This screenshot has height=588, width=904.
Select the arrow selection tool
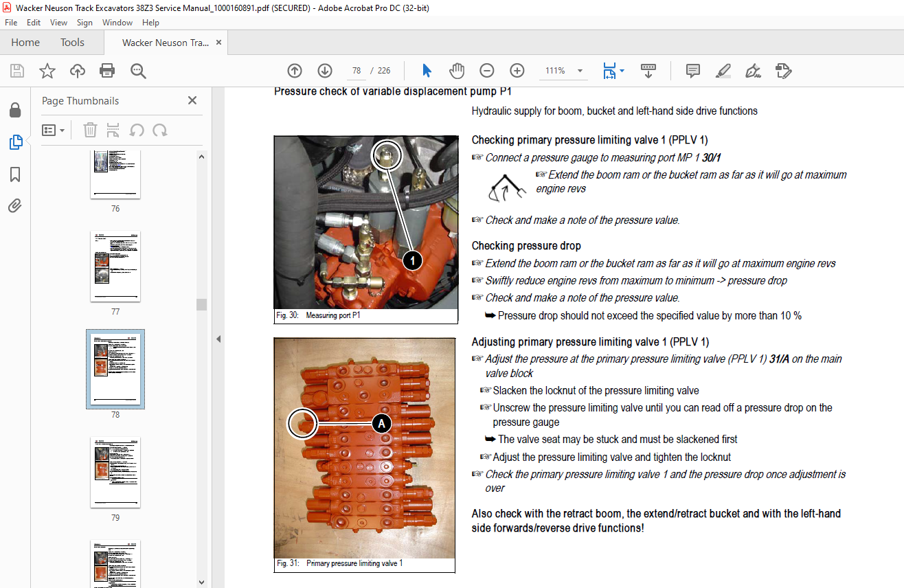coord(427,71)
